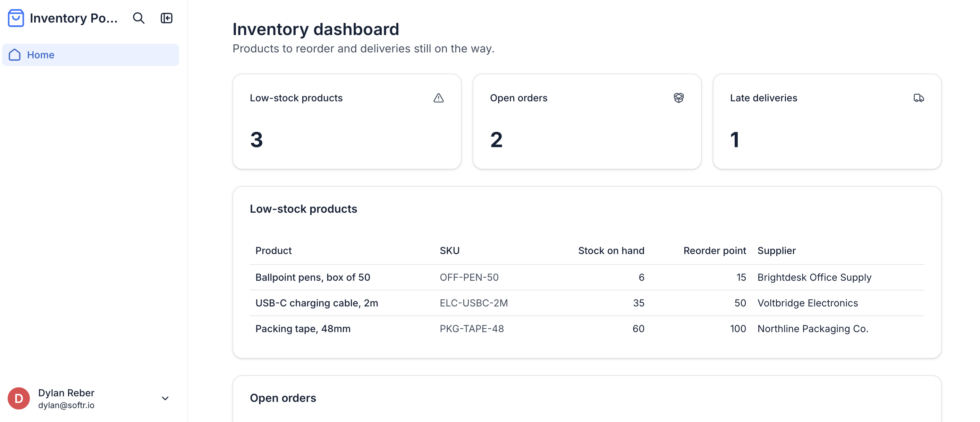Click the Inventory Portal shopping bag logo
The width and height of the screenshot is (980, 422).
point(16,18)
